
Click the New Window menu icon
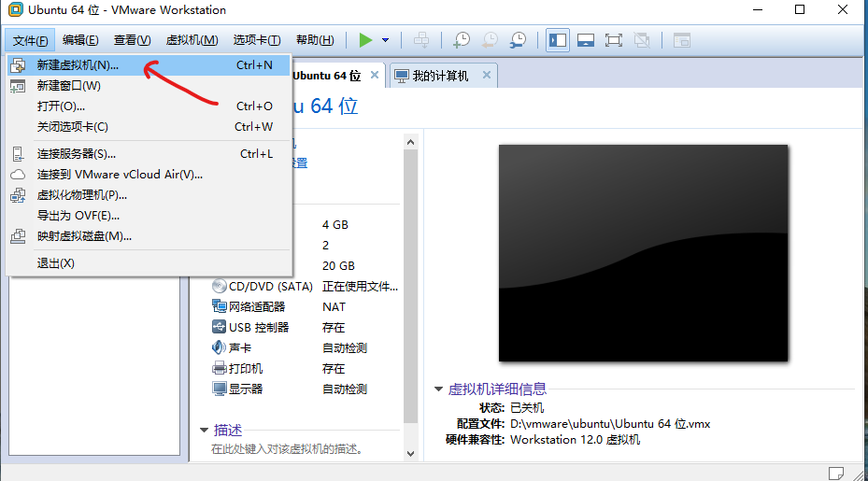(18, 86)
